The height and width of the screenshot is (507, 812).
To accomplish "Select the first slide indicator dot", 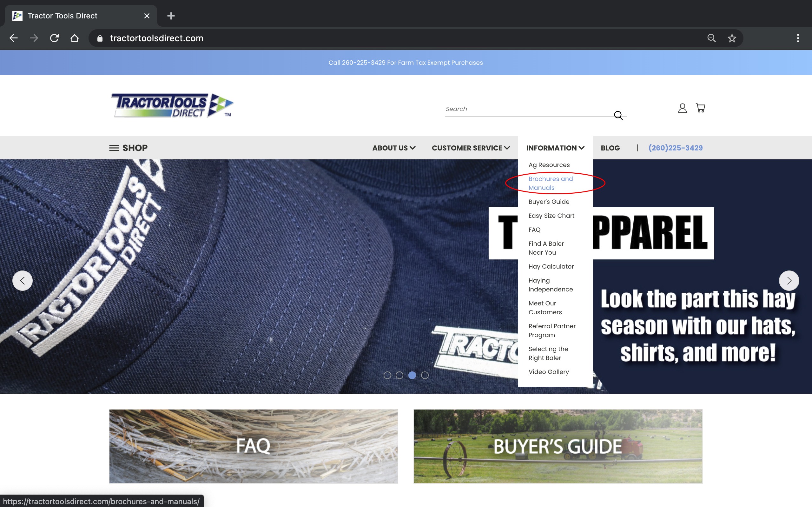I will pyautogui.click(x=387, y=375).
